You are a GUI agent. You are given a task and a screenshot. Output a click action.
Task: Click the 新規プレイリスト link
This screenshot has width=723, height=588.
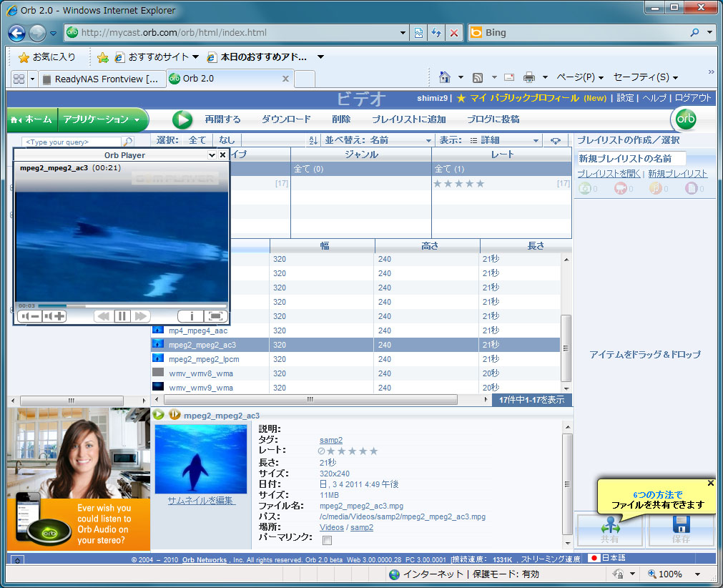pos(677,174)
